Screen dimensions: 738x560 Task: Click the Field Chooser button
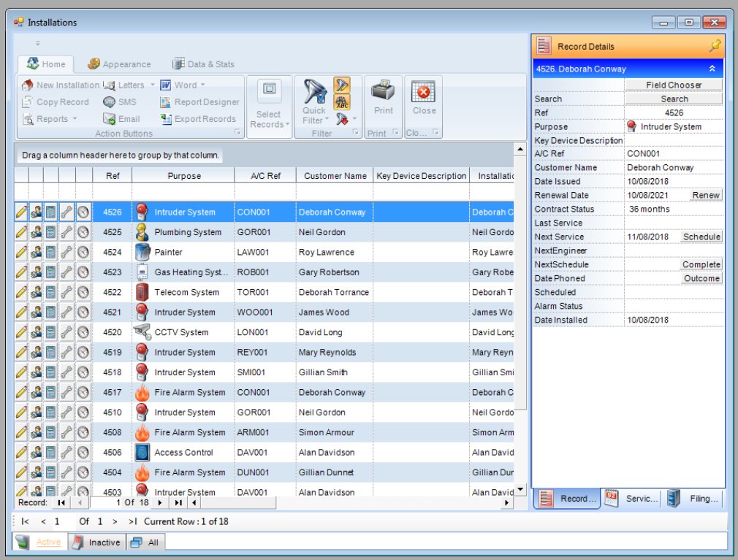pos(674,85)
